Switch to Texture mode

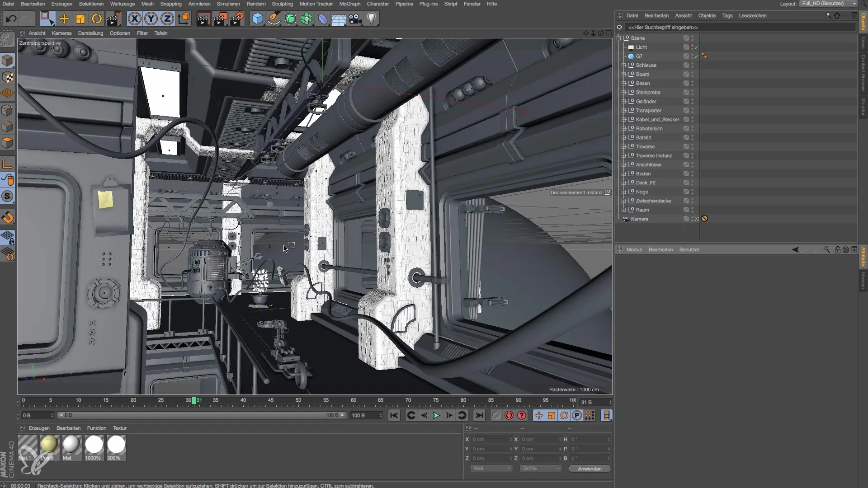click(x=8, y=77)
